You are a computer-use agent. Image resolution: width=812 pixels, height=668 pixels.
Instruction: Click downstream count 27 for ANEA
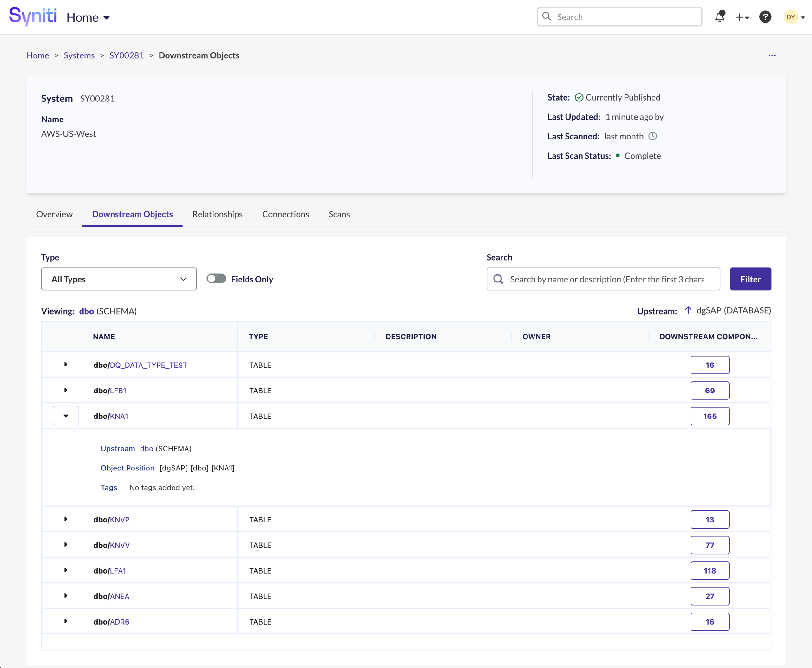tap(710, 596)
